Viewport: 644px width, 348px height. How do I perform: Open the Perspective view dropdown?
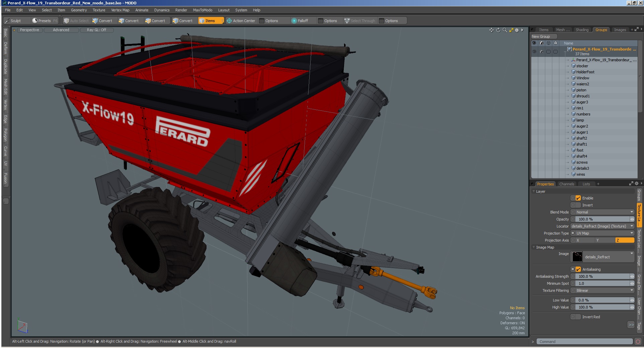(29, 30)
